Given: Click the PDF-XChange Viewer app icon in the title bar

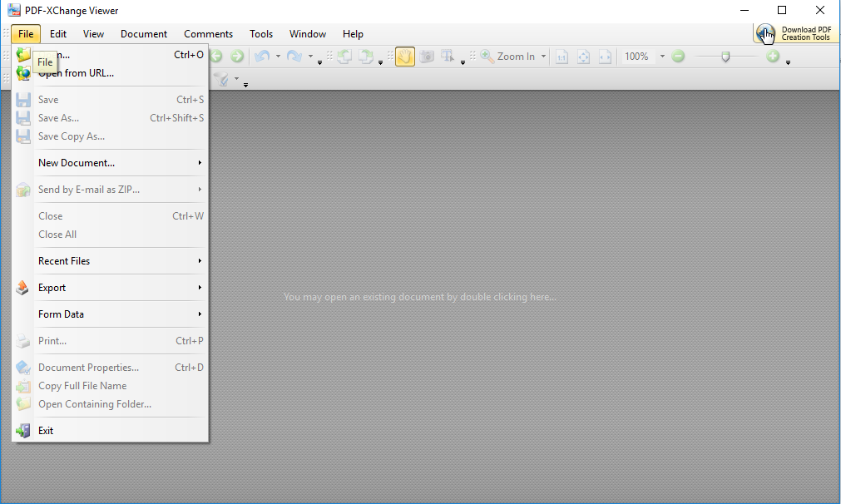Looking at the screenshot, I should pyautogui.click(x=14, y=10).
